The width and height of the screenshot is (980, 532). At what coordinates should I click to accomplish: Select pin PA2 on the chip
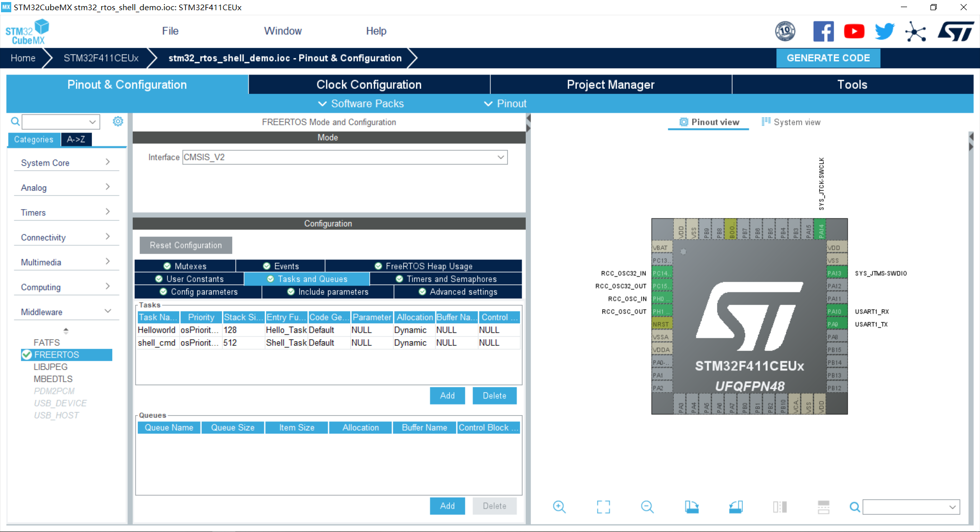click(662, 388)
